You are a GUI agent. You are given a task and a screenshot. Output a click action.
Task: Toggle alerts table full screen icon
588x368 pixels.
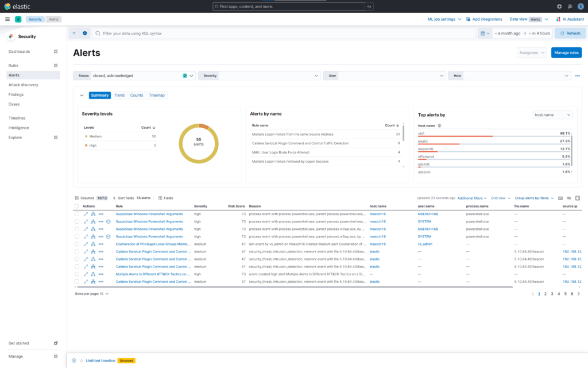[x=578, y=198]
